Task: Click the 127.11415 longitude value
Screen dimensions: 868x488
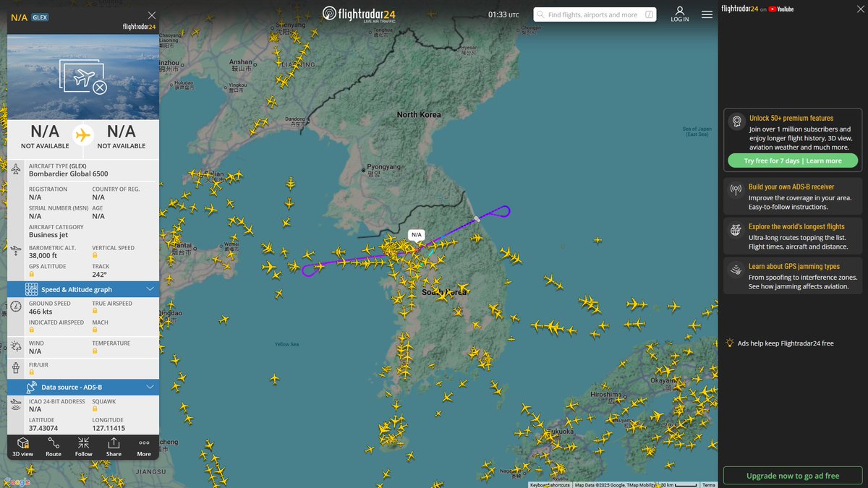Action: (109, 428)
